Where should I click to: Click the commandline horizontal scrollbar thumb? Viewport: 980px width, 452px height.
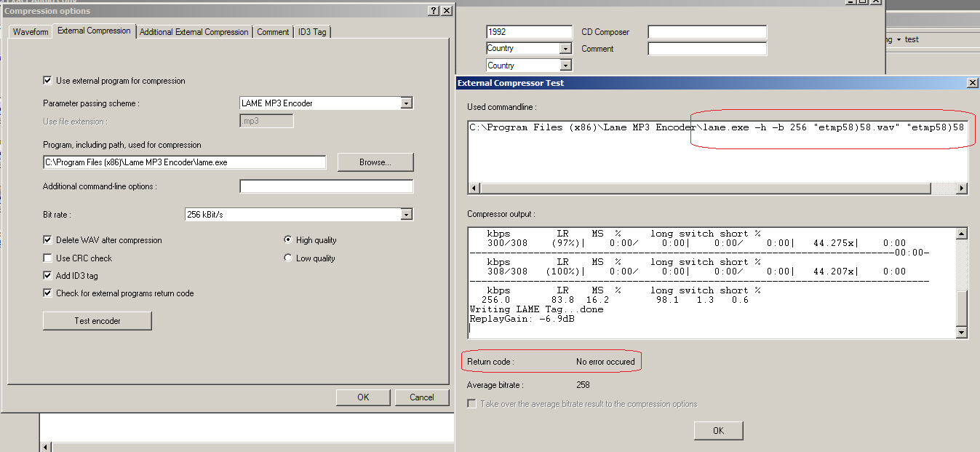click(x=704, y=189)
